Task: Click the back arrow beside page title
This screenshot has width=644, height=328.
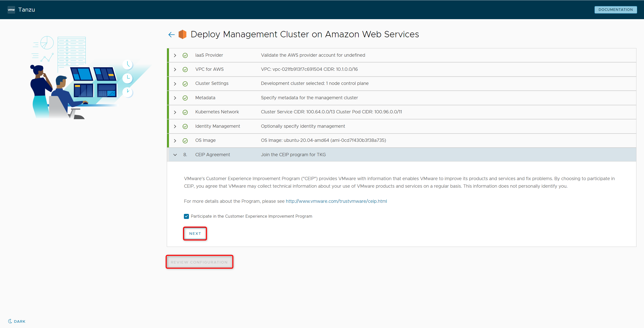Action: click(171, 35)
